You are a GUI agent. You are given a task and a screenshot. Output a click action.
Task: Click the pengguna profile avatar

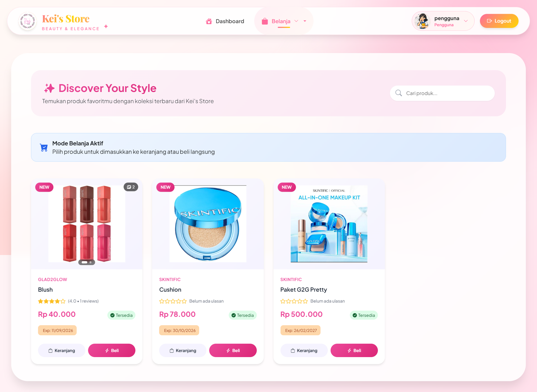[x=422, y=21]
